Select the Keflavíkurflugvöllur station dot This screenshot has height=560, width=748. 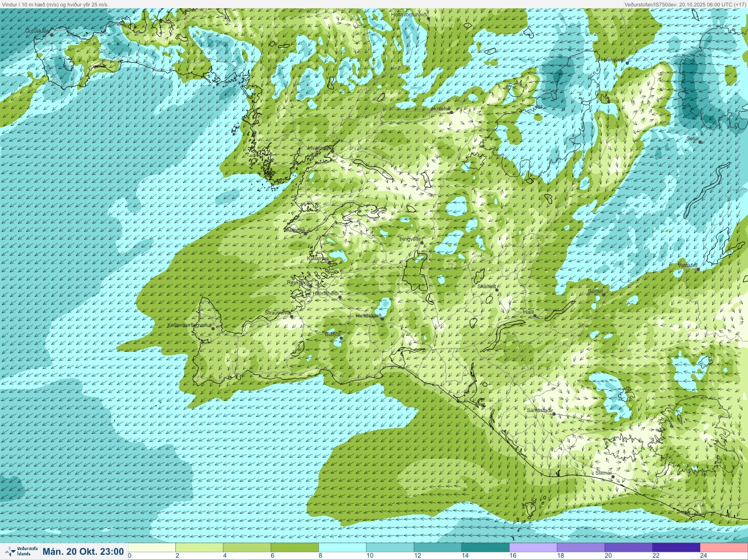213,328
